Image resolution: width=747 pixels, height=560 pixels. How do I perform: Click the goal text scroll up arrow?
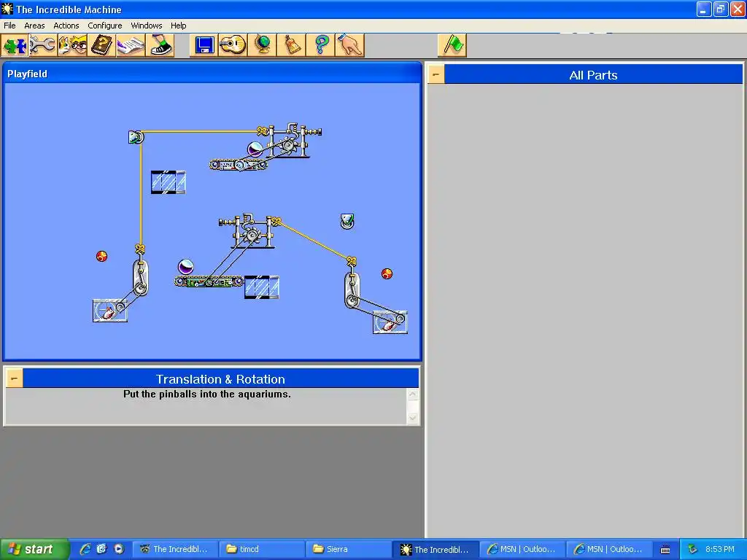pos(413,394)
